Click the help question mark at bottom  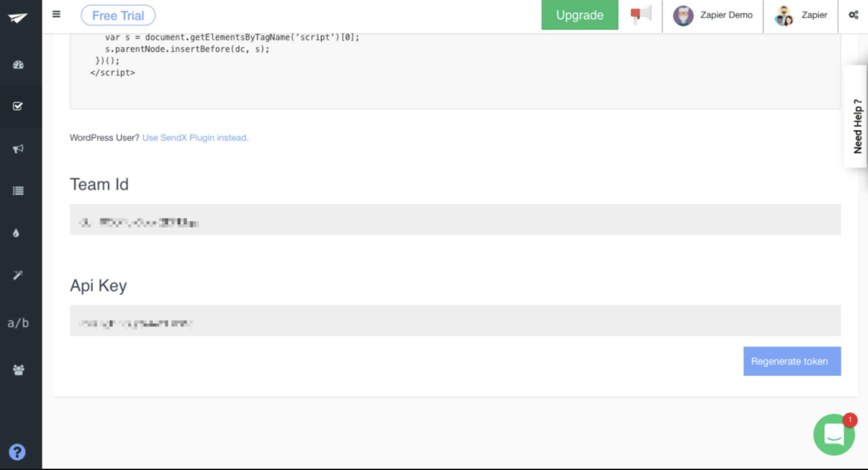(x=16, y=452)
